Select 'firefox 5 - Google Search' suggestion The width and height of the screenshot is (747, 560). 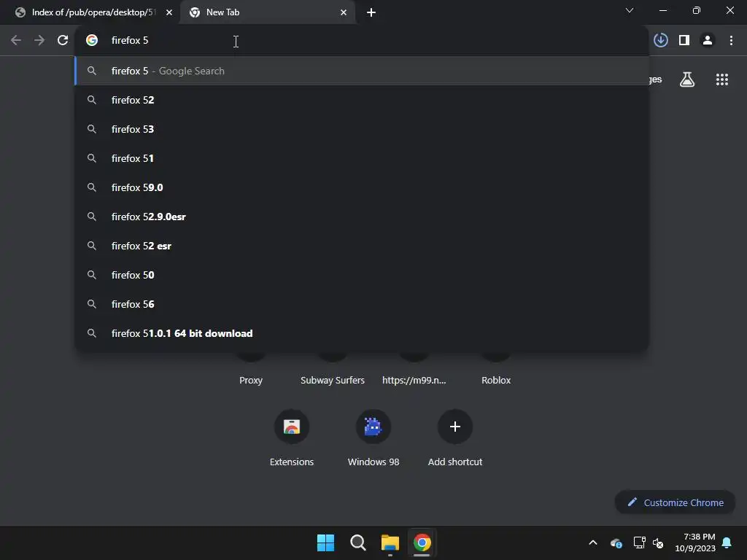362,71
